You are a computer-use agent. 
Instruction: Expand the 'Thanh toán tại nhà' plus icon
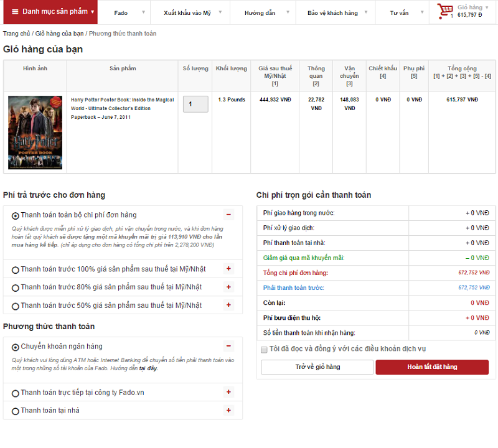[228, 410]
